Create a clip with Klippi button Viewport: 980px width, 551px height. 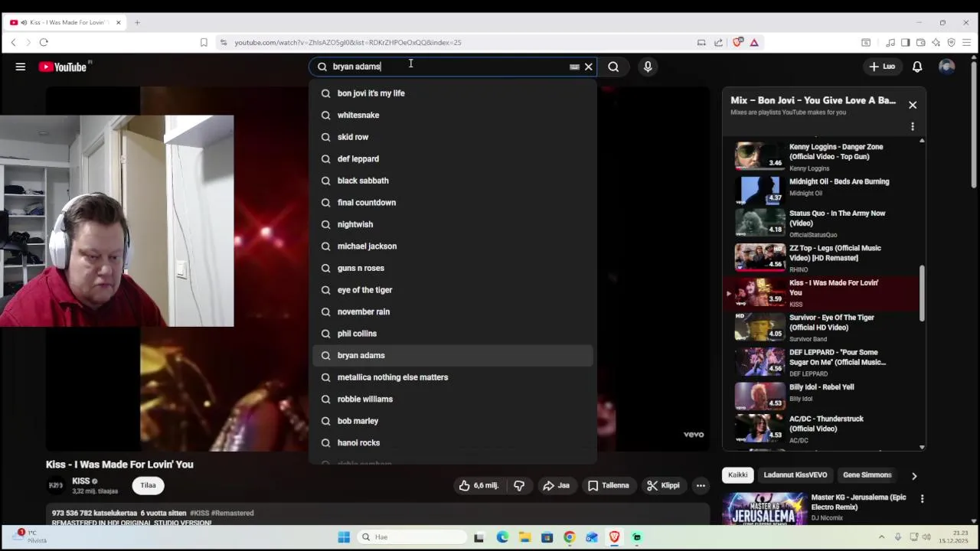[663, 485]
